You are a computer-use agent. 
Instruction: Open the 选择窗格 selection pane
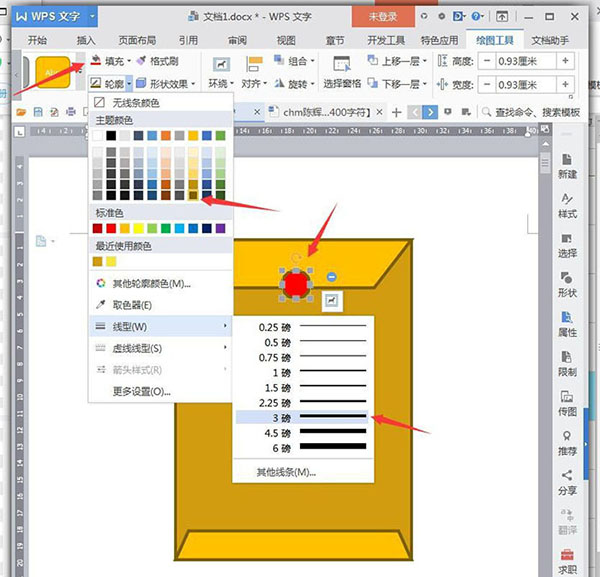pyautogui.click(x=342, y=73)
